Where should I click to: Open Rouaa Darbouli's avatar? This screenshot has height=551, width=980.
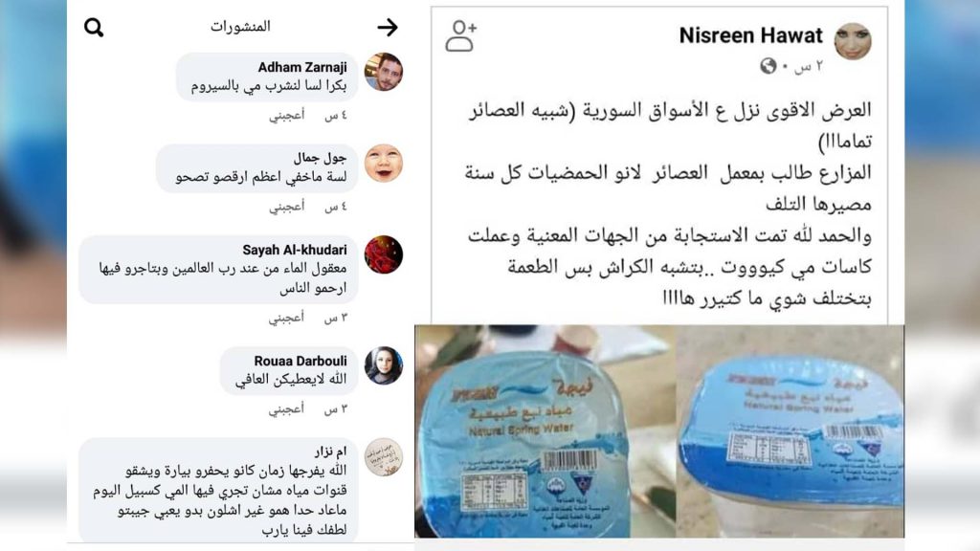pyautogui.click(x=383, y=365)
